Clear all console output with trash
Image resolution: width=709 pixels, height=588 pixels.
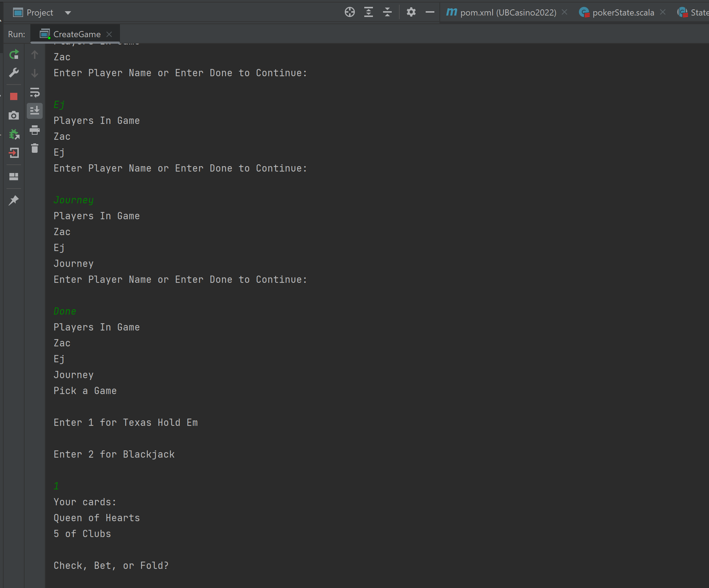(35, 148)
